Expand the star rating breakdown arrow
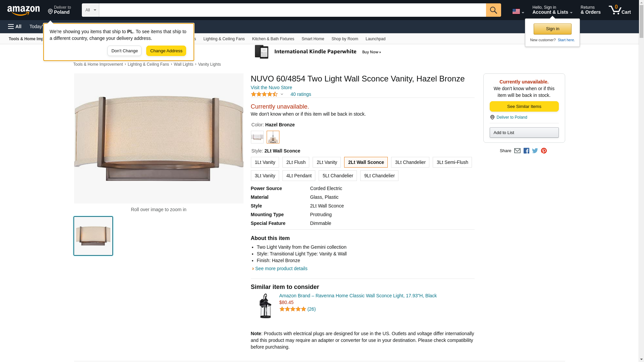 pyautogui.click(x=282, y=94)
